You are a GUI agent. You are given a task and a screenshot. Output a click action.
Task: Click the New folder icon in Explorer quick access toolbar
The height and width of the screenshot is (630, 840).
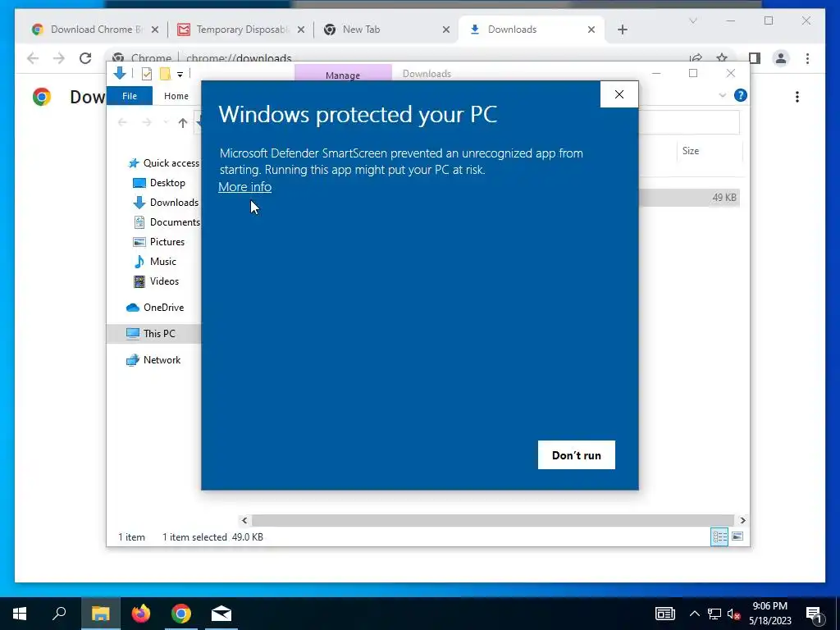[165, 74]
